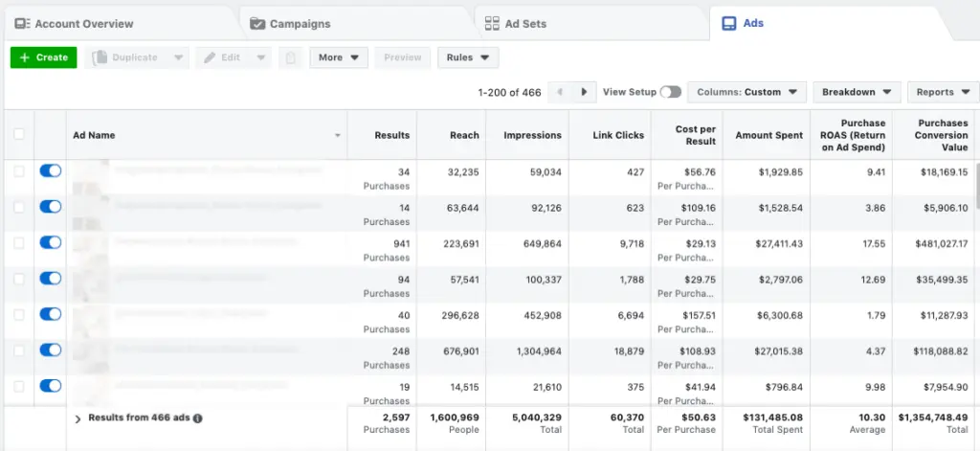
Task: Click the Duplicate copy icon
Action: [100, 57]
